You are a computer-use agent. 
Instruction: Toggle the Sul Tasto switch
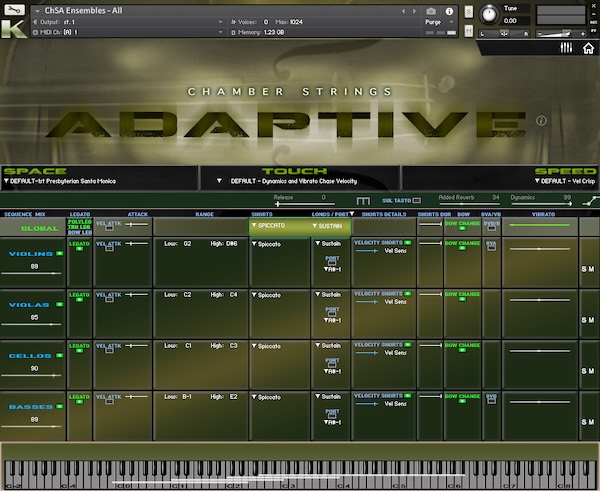point(417,201)
